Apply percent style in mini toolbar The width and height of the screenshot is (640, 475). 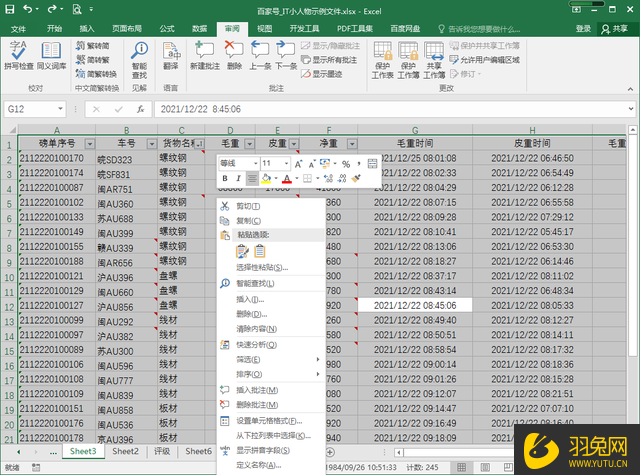pos(346,164)
